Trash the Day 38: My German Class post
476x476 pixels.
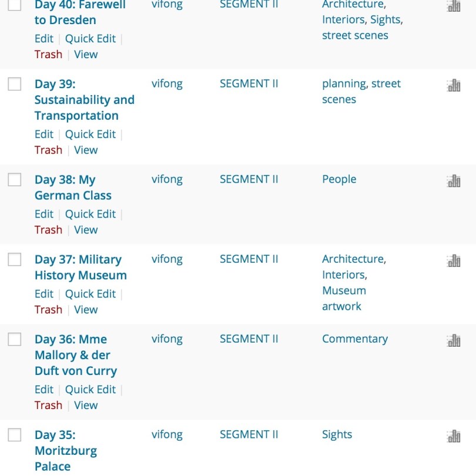coord(48,230)
